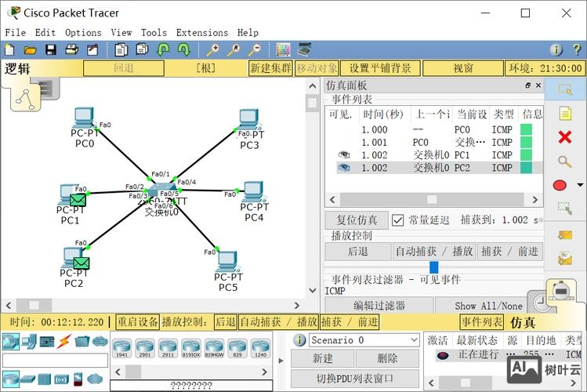587x392 pixels.
Task: Move workspace view up using up chevron
Action: (x=313, y=86)
